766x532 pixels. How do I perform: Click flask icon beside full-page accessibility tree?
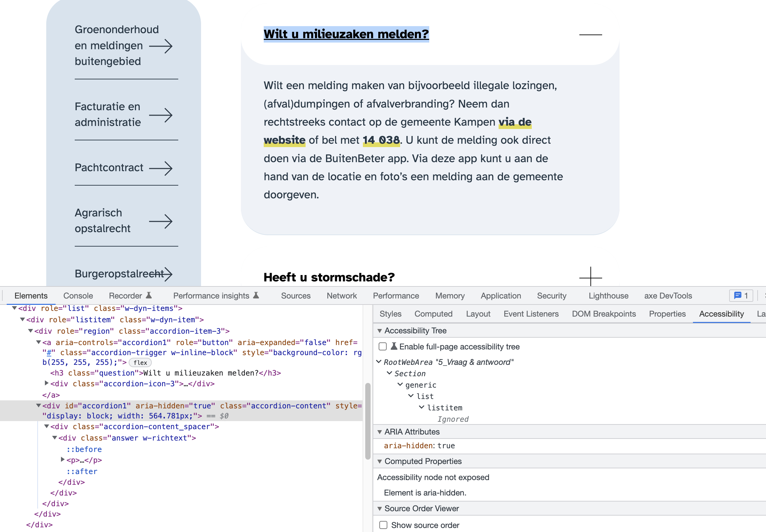click(x=394, y=346)
